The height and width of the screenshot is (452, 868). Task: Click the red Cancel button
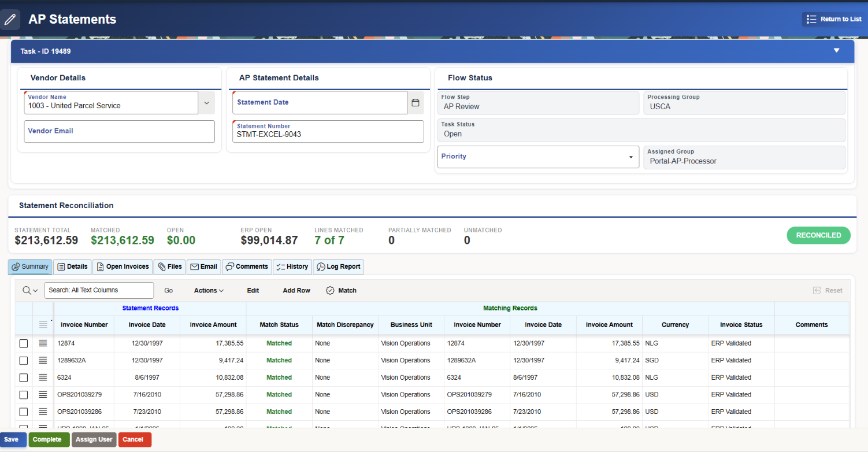click(135, 439)
